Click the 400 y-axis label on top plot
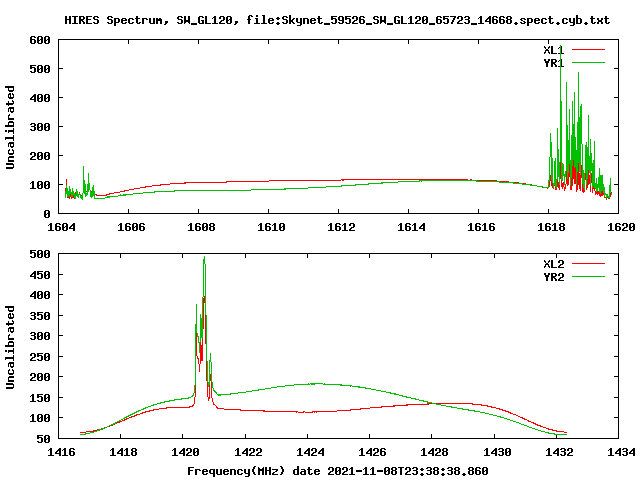Screen dimensions: 640x480 (x=40, y=98)
